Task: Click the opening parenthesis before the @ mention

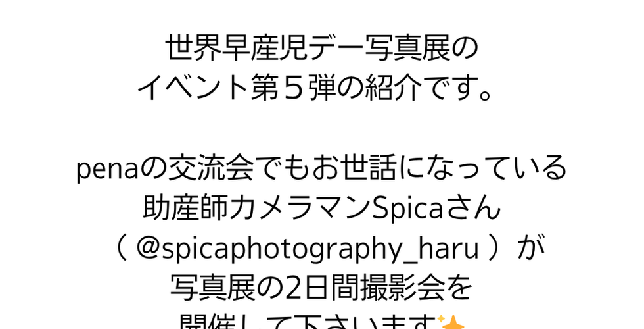Action: 120,248
